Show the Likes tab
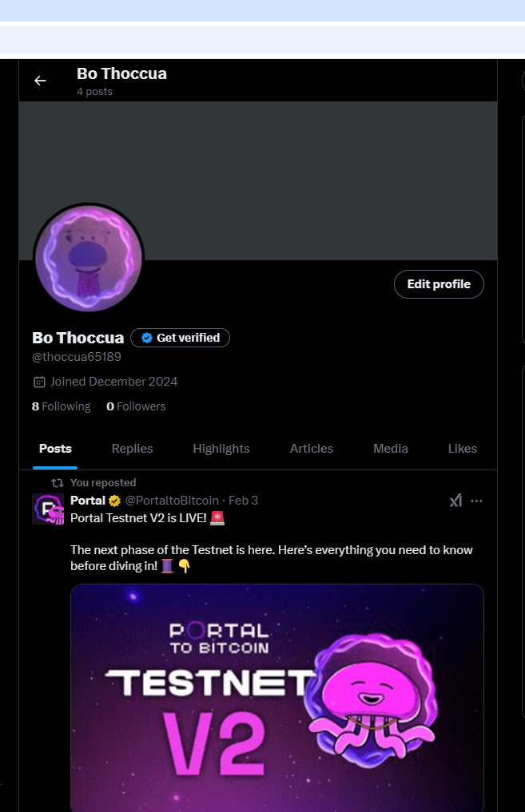Image resolution: width=525 pixels, height=812 pixels. coord(462,449)
